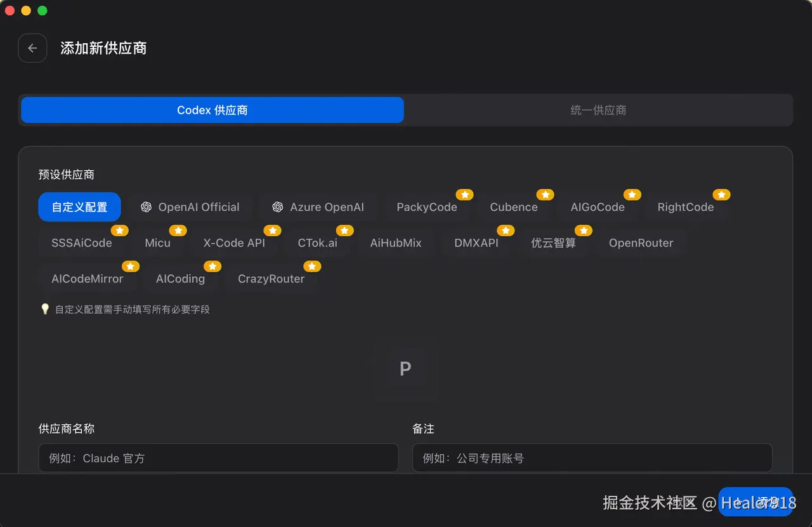Choose the Azure OpenAI preset

point(318,207)
